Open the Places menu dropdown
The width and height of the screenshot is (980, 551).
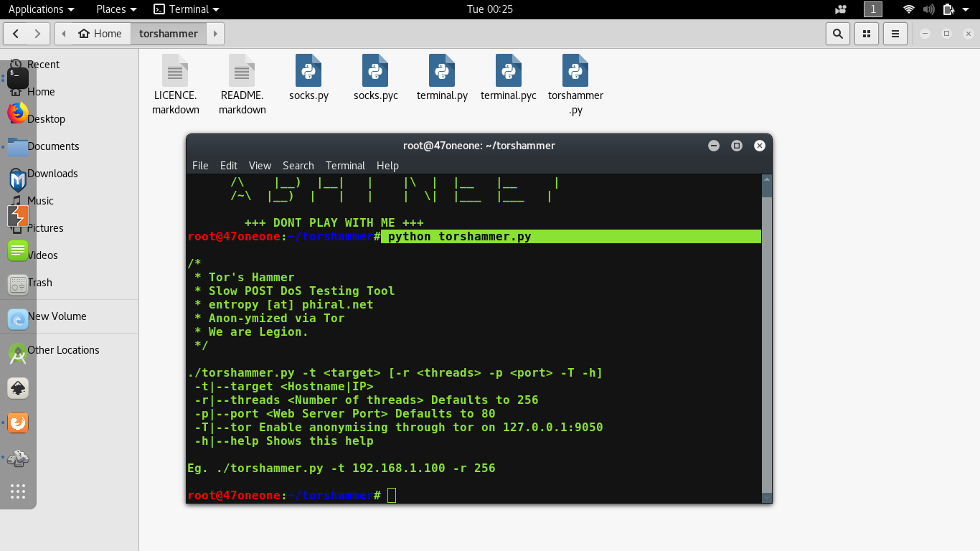116,9
